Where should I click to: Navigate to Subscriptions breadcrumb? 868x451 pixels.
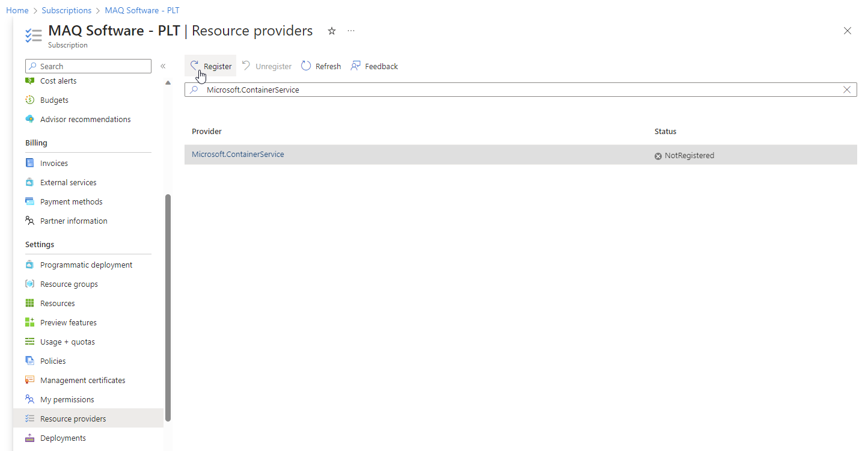click(x=67, y=10)
